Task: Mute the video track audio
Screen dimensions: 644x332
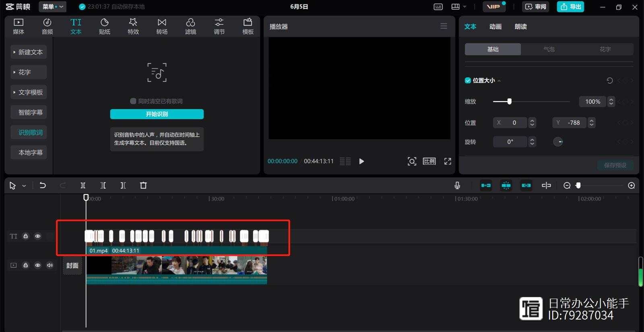Action: click(x=50, y=265)
